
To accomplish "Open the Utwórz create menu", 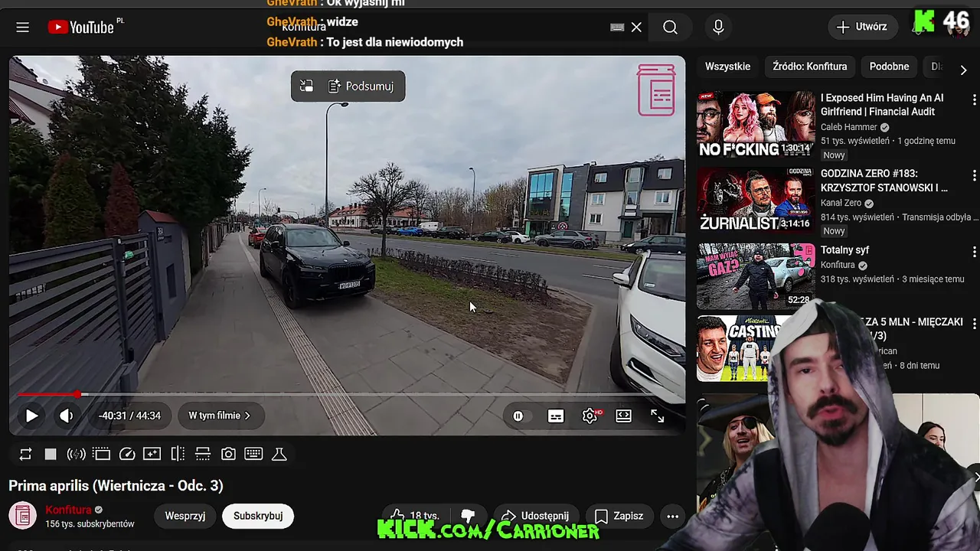I will [862, 27].
